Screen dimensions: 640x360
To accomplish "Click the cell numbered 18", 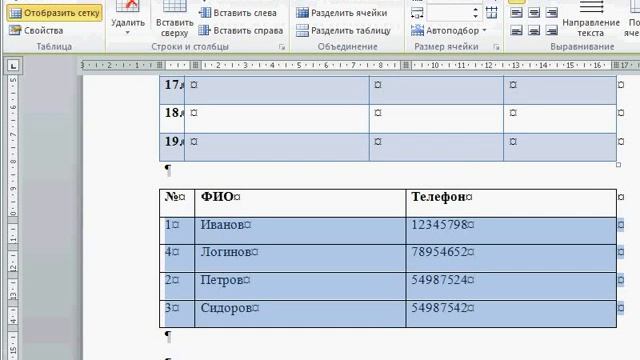I will (172, 118).
